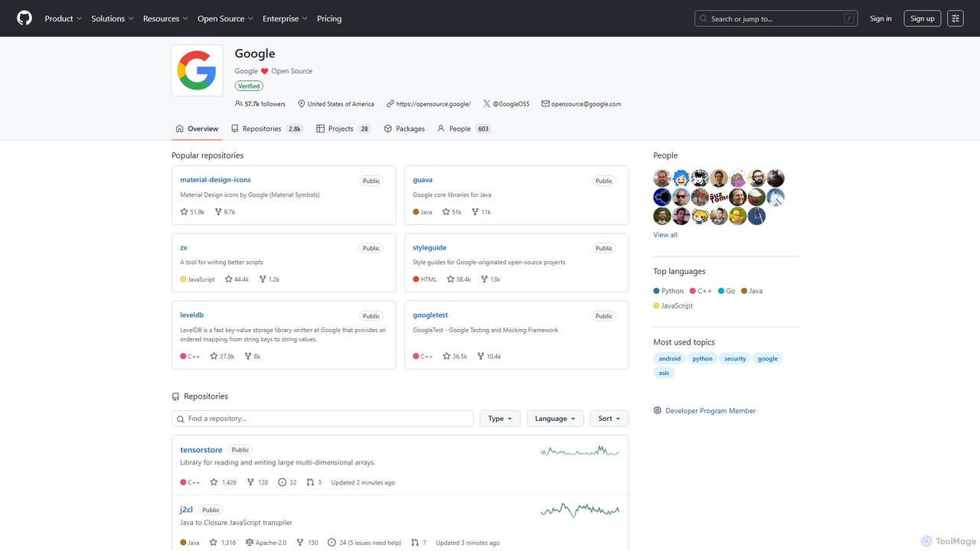Viewport: 980px width, 551px height.
Task: Open leveldb's 8k forks
Action: [252, 357]
